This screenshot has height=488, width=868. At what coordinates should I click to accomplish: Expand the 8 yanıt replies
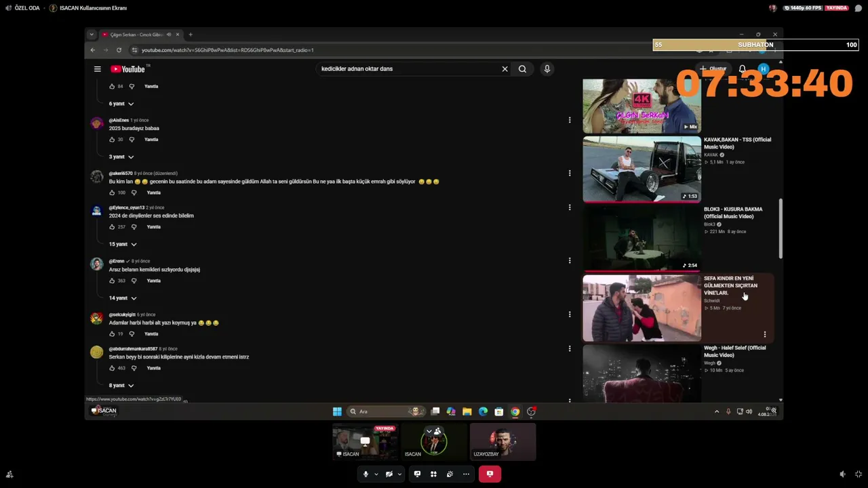point(121,386)
